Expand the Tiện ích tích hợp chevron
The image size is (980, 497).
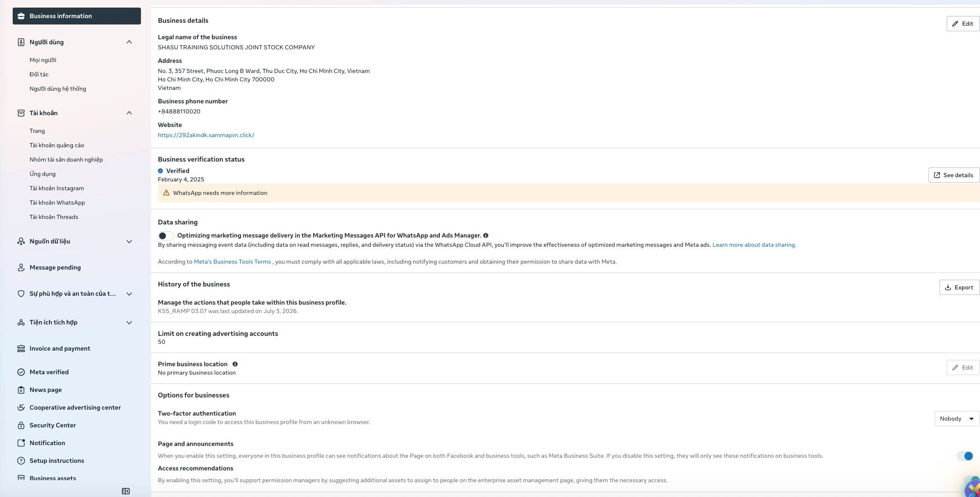click(x=129, y=322)
